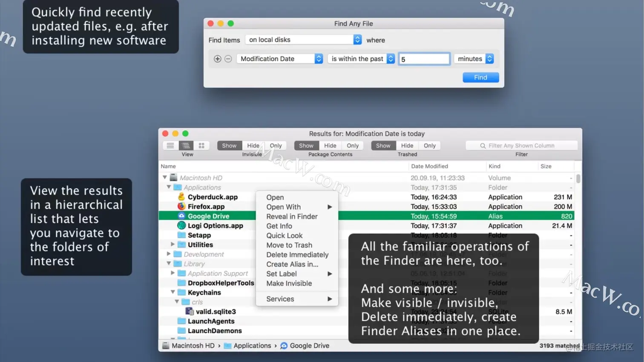
Task: Select Show for Trashed items
Action: (383, 145)
